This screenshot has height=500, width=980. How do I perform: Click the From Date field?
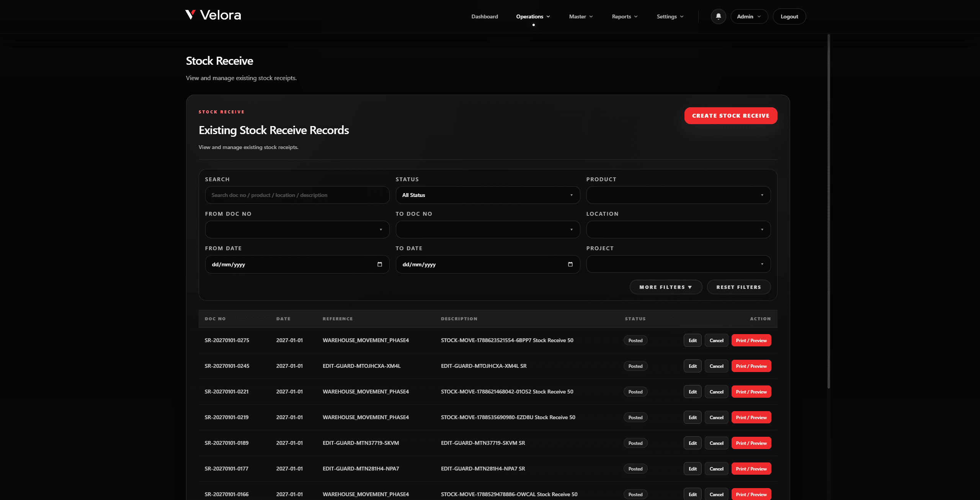click(297, 264)
